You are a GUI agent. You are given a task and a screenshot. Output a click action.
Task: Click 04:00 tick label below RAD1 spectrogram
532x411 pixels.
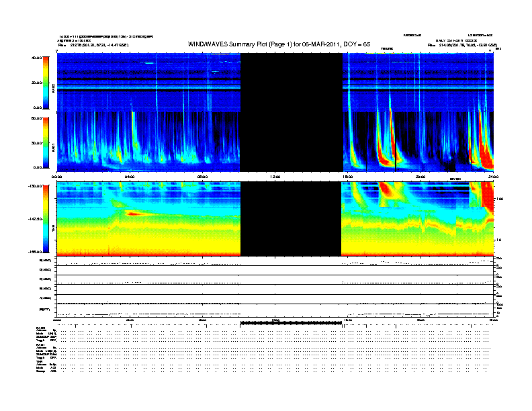click(130, 177)
